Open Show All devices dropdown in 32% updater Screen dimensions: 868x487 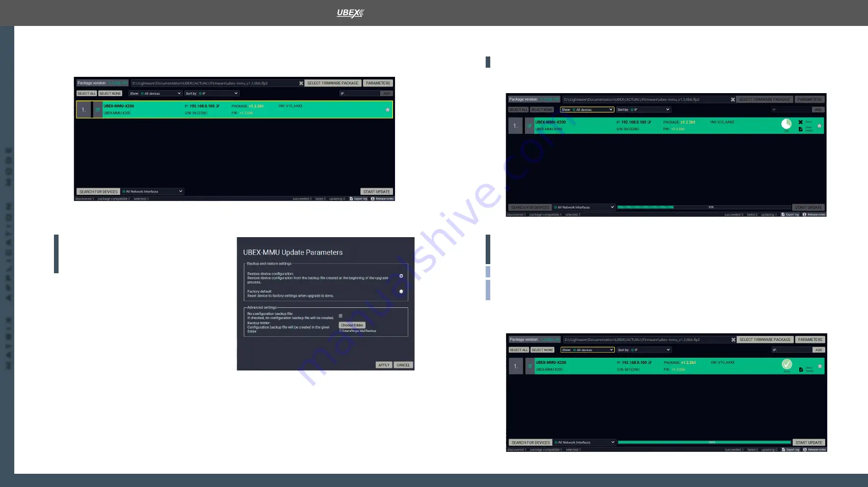(x=587, y=109)
